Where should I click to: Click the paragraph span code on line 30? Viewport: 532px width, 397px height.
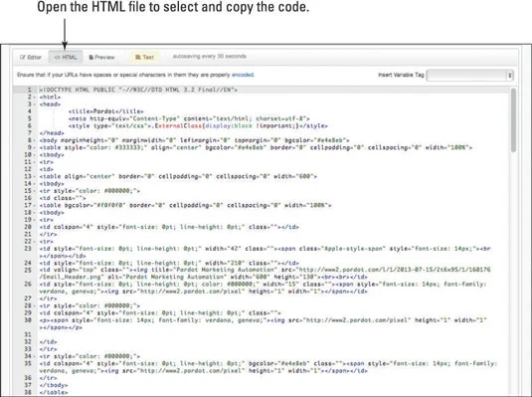pos(263,323)
